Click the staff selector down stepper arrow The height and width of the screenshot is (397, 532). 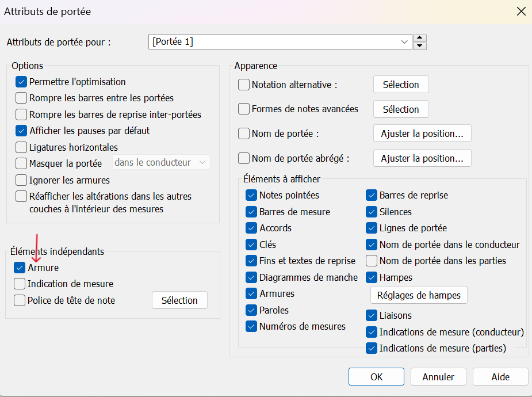coord(420,46)
